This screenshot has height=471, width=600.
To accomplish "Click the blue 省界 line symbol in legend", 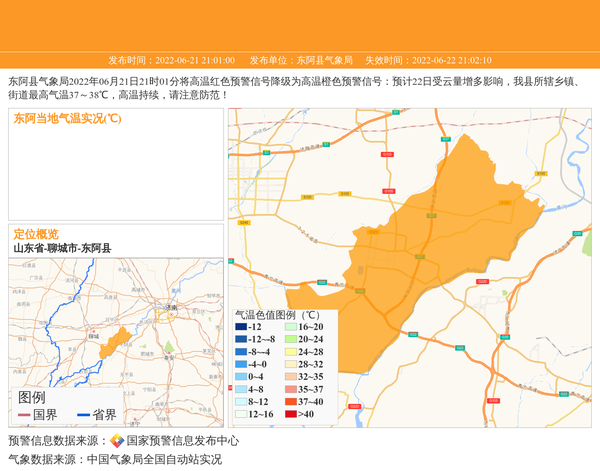I will point(83,415).
